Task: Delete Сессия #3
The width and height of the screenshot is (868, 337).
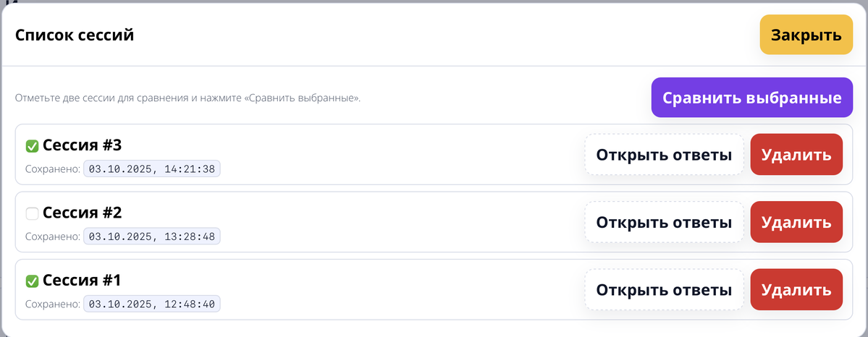Action: 796,155
